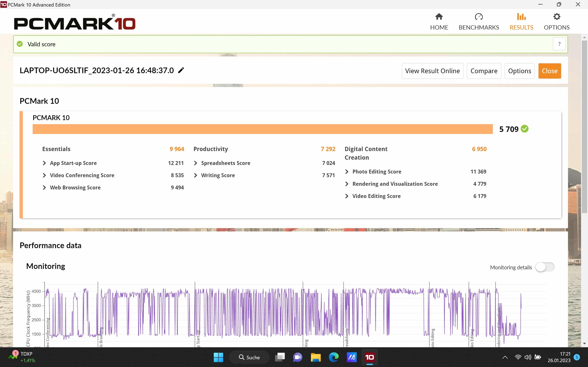Expand Rendering and Visualization Score
This screenshot has width=588, height=367.
pyautogui.click(x=347, y=184)
